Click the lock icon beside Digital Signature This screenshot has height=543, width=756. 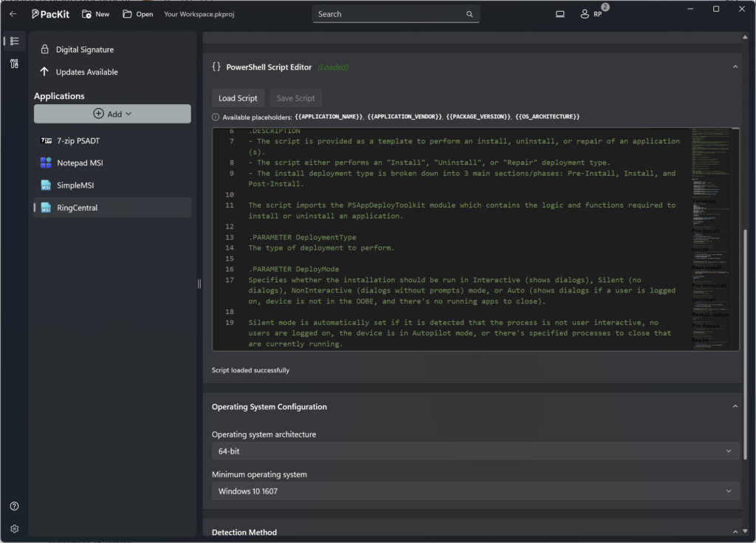tap(46, 49)
